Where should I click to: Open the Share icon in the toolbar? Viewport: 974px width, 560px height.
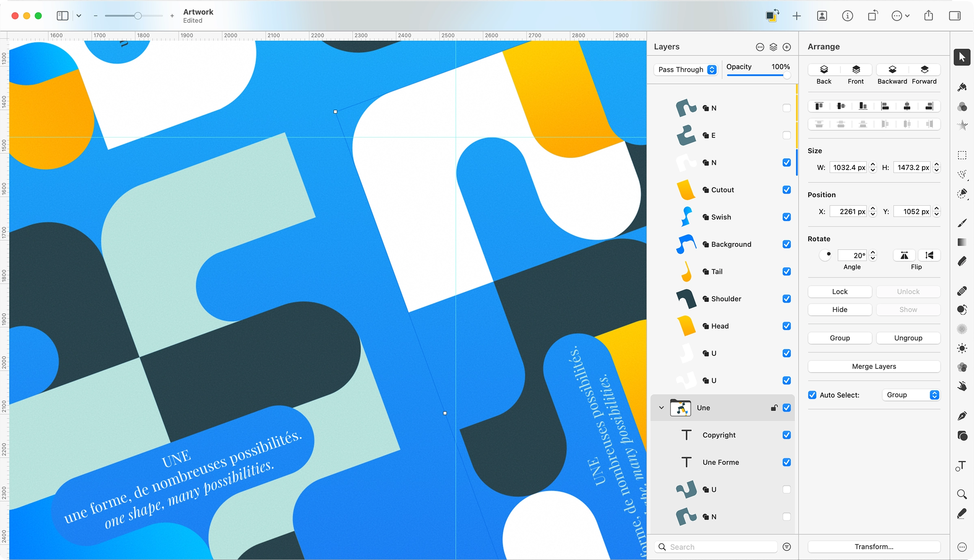click(x=929, y=16)
